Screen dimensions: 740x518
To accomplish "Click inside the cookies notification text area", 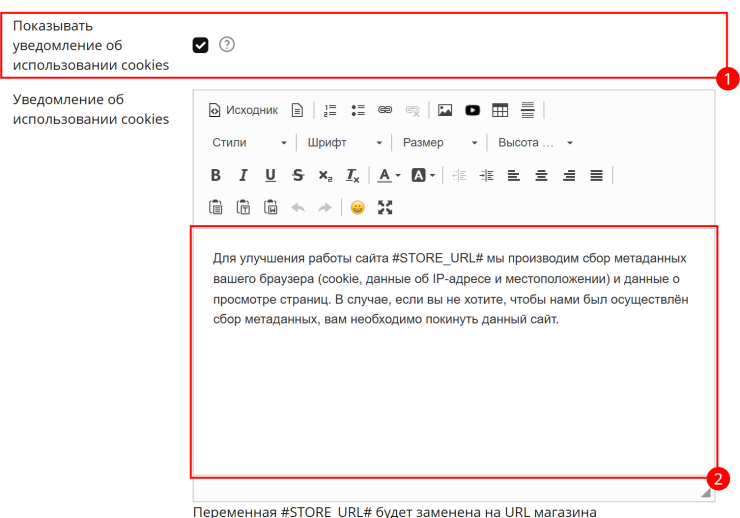I will [x=454, y=352].
